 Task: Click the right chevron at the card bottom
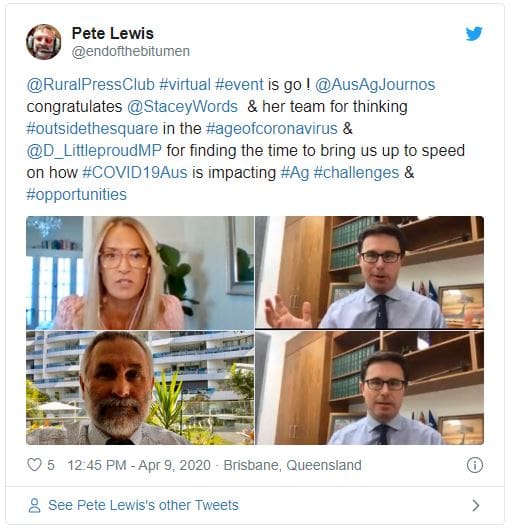point(476,505)
